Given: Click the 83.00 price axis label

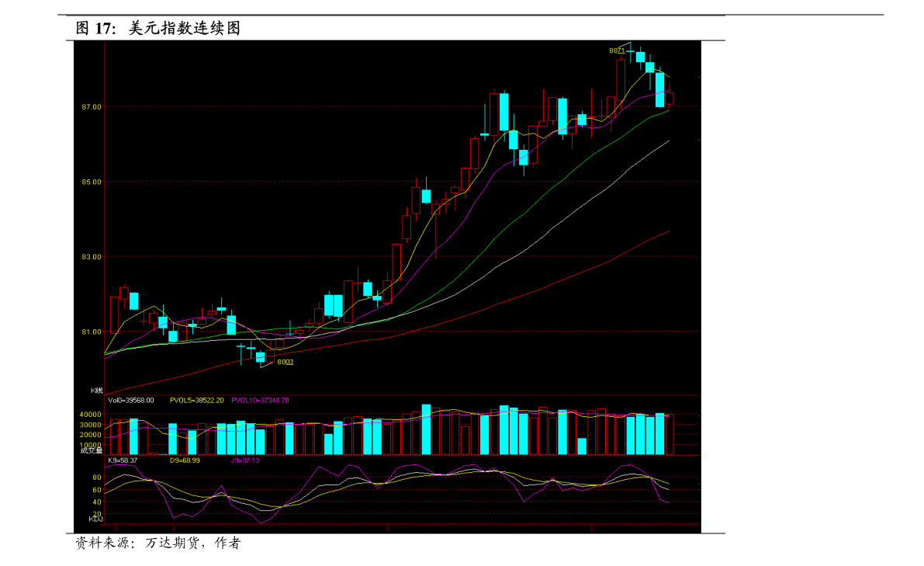Looking at the screenshot, I should click(92, 257).
